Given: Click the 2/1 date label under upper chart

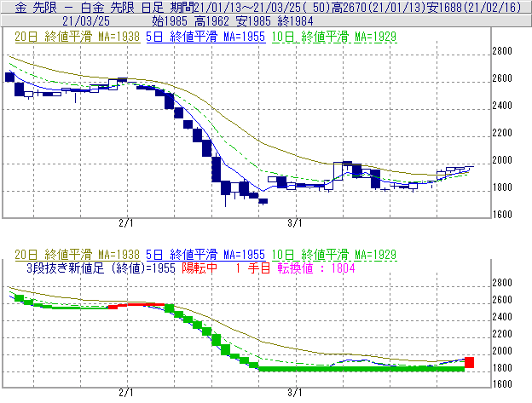Looking at the screenshot, I should 126,223.
